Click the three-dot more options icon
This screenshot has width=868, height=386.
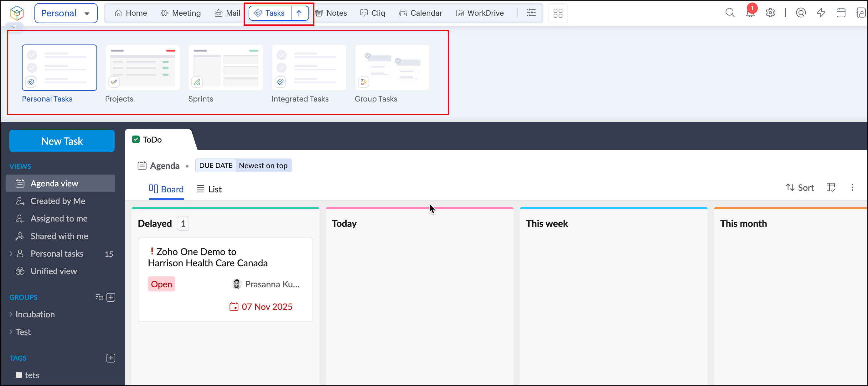(x=852, y=187)
